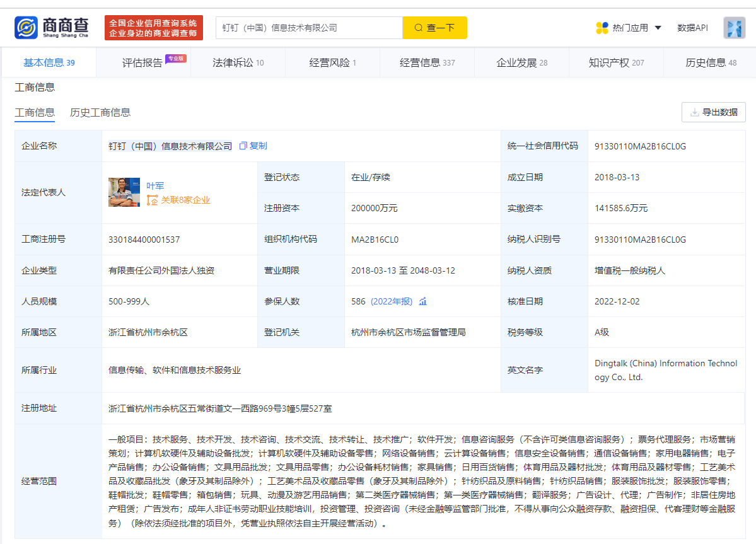The width and height of the screenshot is (756, 544).
Task: Click the company name search input field
Action: coord(309,28)
